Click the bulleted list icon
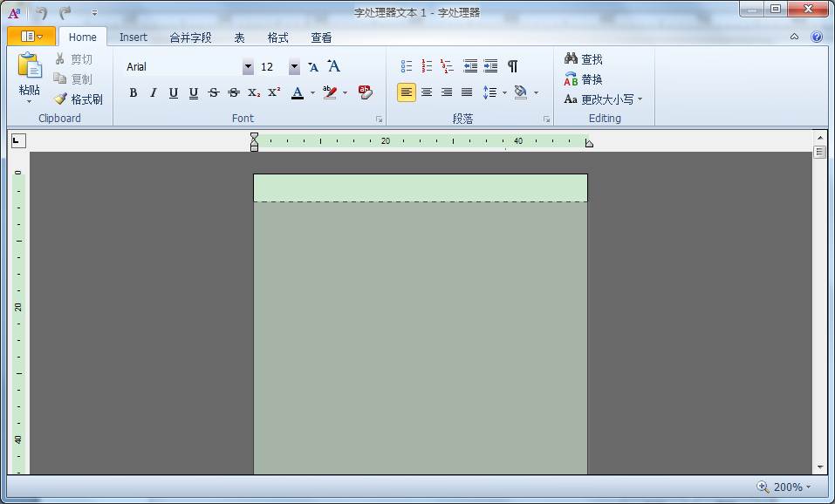This screenshot has width=835, height=504. [x=407, y=66]
